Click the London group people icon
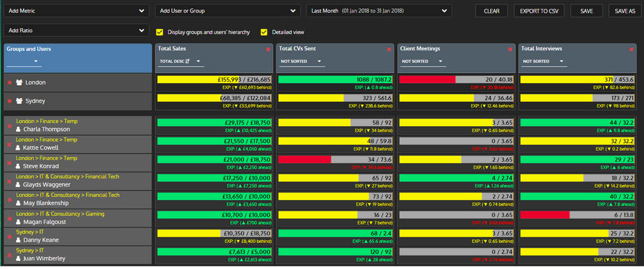The width and height of the screenshot is (644, 269). pyautogui.click(x=19, y=83)
